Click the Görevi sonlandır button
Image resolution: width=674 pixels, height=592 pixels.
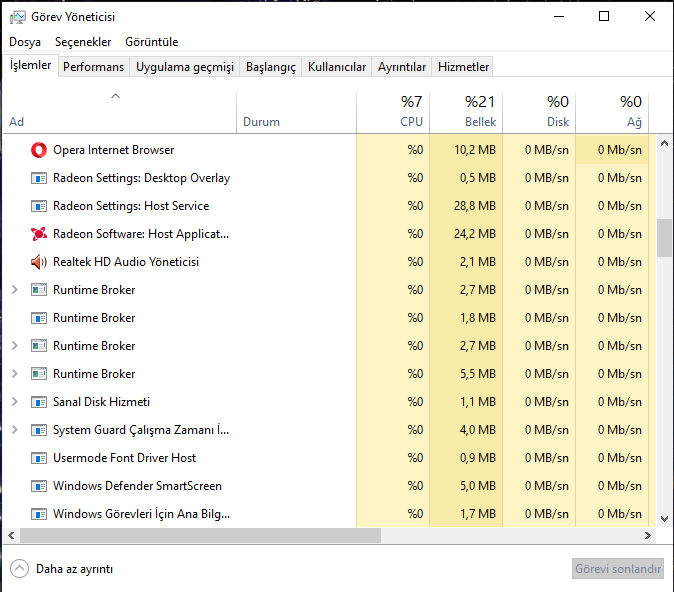(618, 569)
